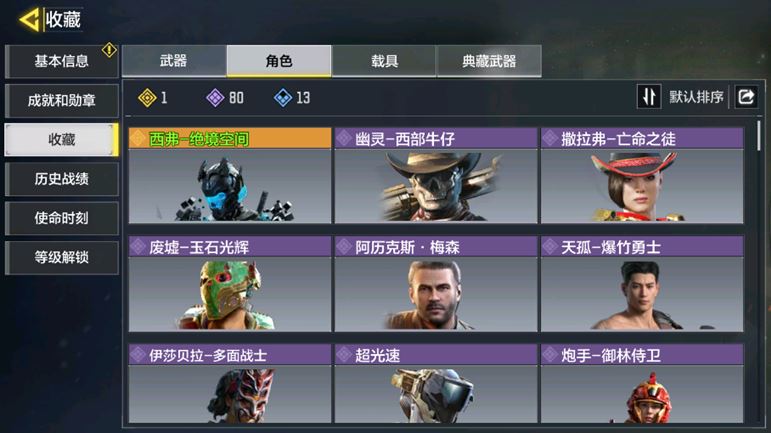Open the 典藏武器 tab
The width and height of the screenshot is (771, 433).
[489, 61]
